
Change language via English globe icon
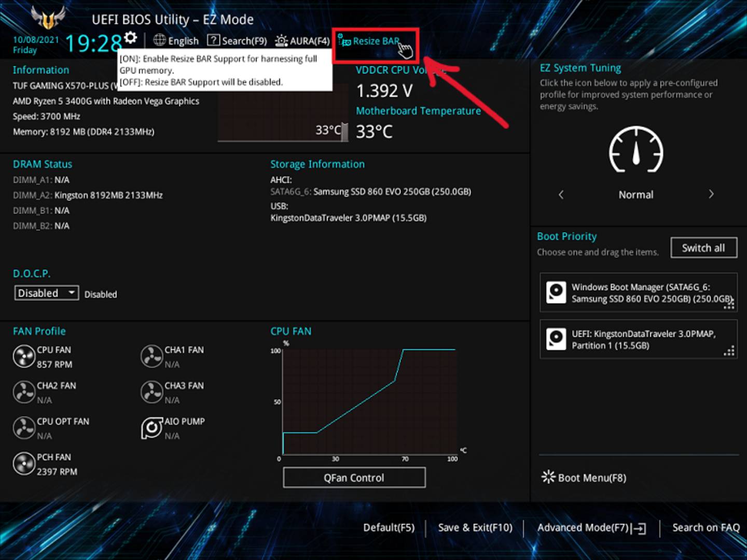tap(160, 40)
